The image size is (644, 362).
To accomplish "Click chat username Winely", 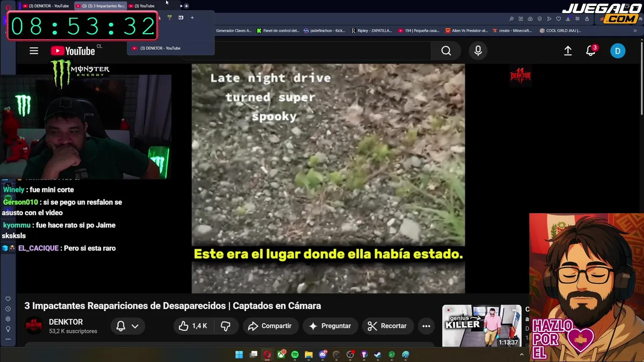I will pos(14,190).
